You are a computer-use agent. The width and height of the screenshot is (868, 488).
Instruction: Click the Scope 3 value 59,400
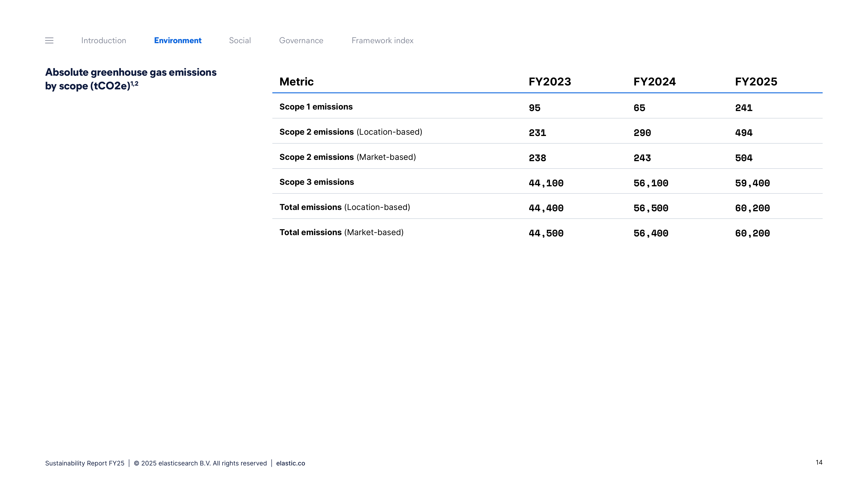coord(752,183)
